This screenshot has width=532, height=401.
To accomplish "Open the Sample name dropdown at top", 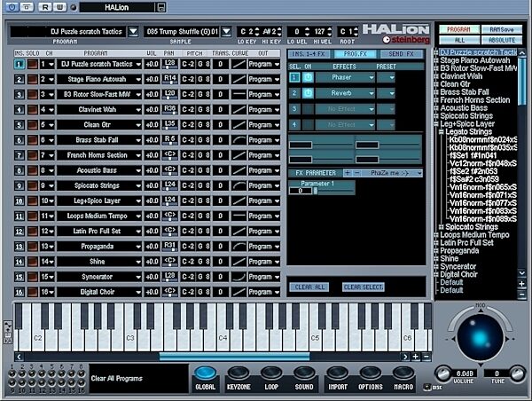I will tap(226, 32).
